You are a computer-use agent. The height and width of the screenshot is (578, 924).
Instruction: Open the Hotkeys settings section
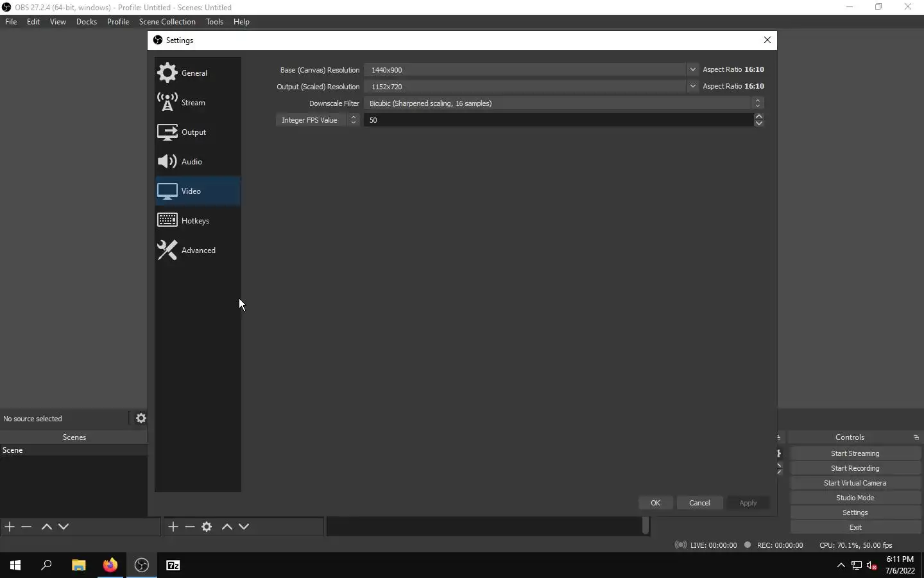[198, 220]
